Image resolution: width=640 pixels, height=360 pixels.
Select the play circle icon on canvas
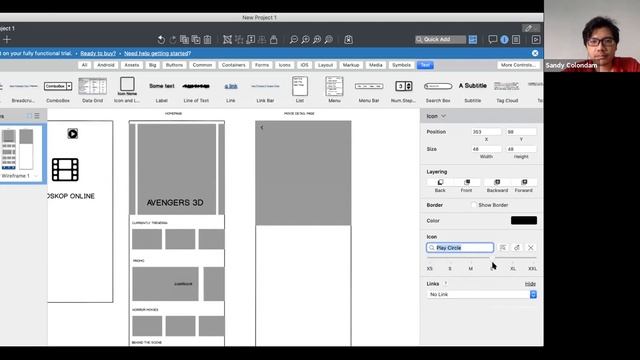click(x=73, y=133)
